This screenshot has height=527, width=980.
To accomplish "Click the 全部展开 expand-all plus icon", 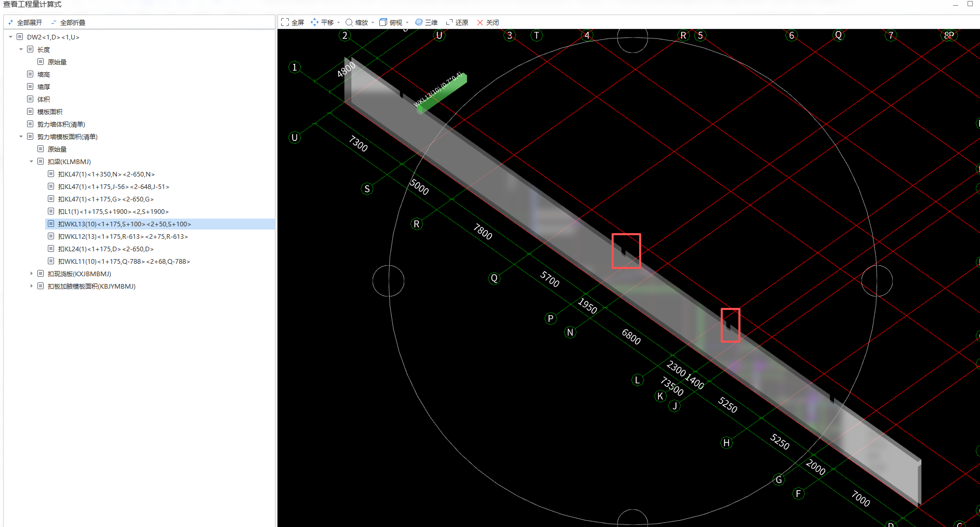I will [11, 23].
